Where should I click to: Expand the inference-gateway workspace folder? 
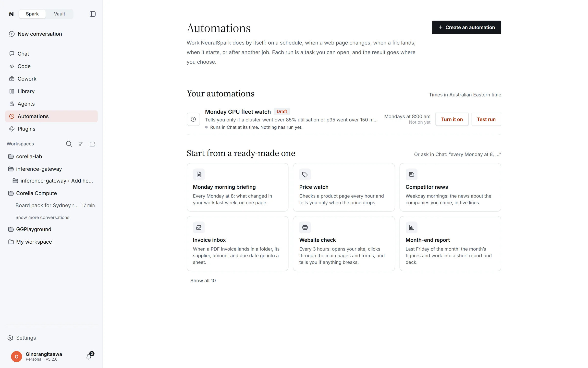[51, 169]
